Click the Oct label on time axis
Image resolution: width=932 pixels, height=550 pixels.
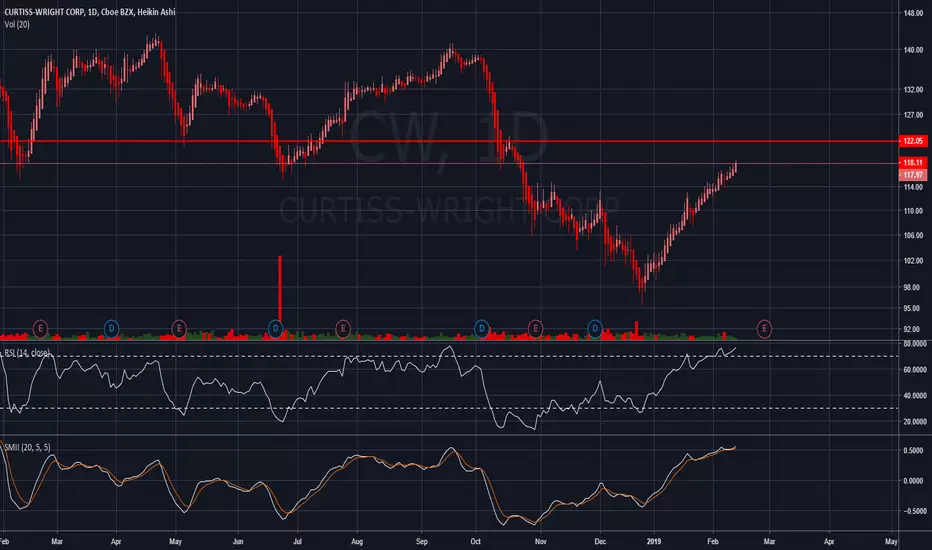(476, 542)
